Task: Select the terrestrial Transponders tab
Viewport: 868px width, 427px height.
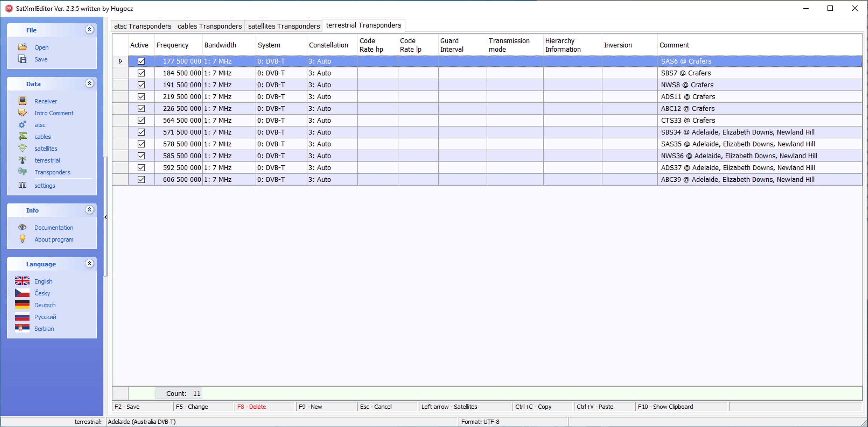Action: (x=364, y=25)
